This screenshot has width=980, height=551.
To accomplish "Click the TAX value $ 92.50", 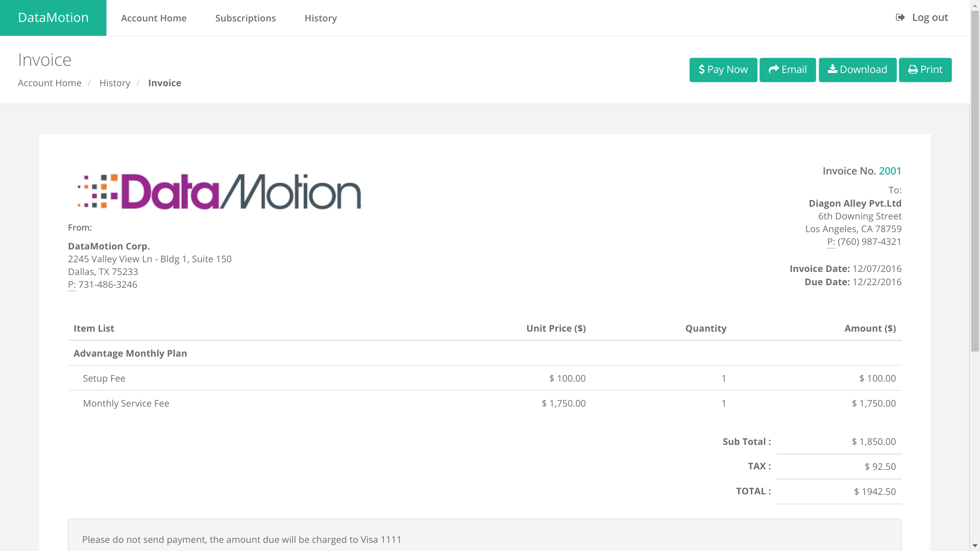I will tap(880, 466).
